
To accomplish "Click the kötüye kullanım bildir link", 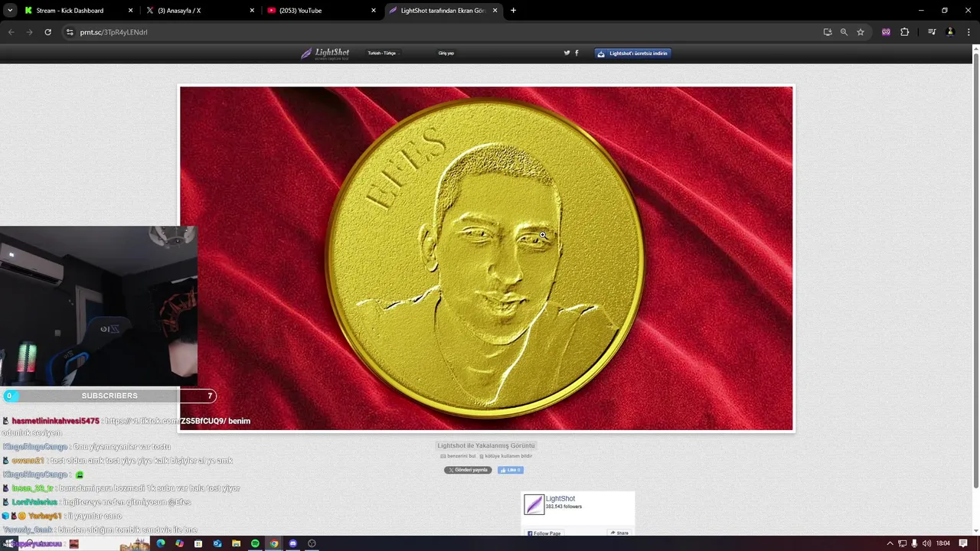I will 505,456.
